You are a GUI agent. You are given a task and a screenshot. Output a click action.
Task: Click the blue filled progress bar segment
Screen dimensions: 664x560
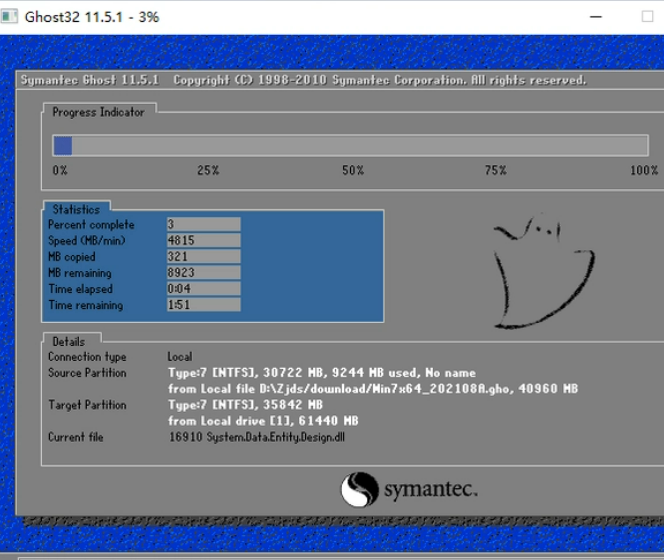point(62,145)
